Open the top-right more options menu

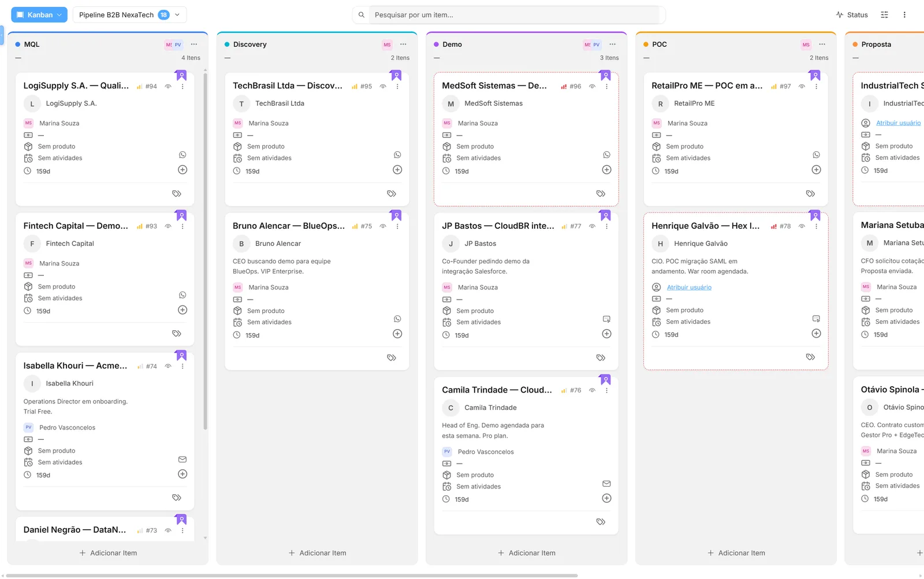click(x=904, y=15)
